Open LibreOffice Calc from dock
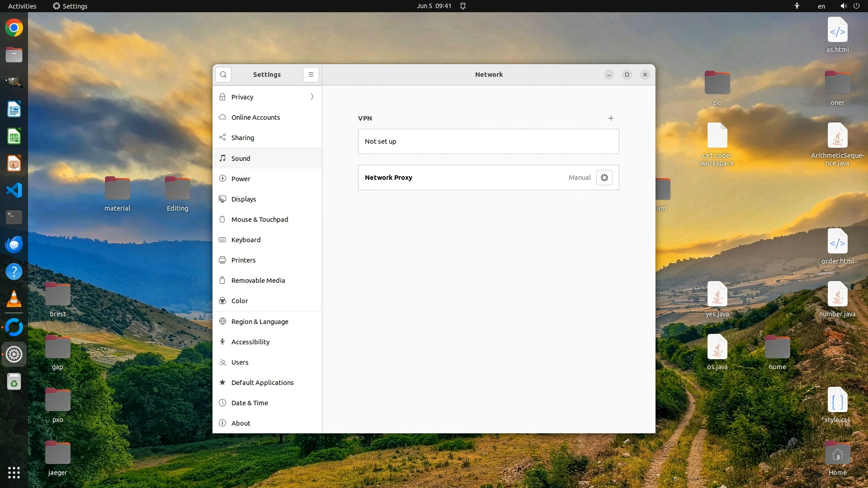 (14, 136)
